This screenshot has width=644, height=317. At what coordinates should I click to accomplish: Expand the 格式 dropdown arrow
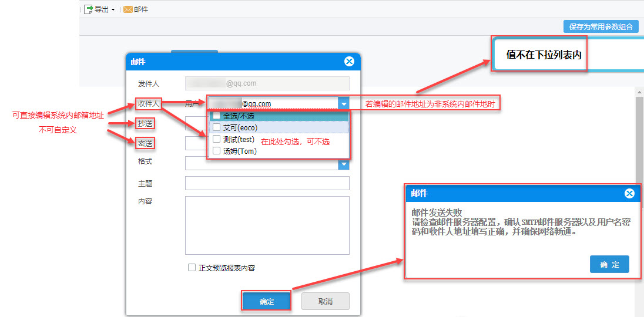(x=344, y=164)
